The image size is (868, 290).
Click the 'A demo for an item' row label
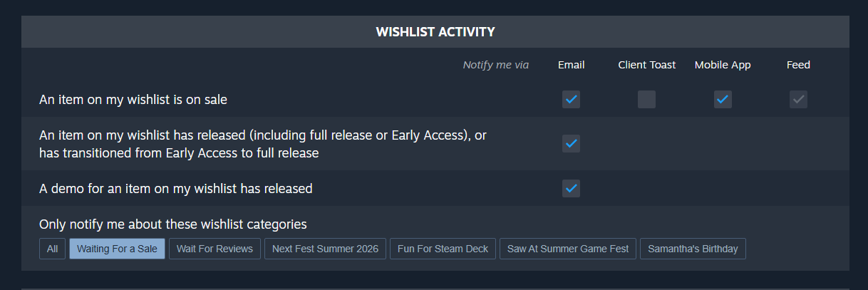pyautogui.click(x=176, y=189)
